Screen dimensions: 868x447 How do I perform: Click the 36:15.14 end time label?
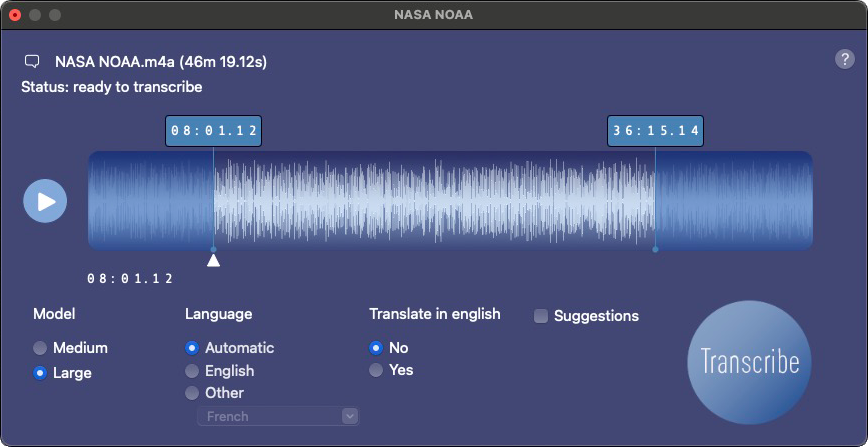[x=655, y=131]
